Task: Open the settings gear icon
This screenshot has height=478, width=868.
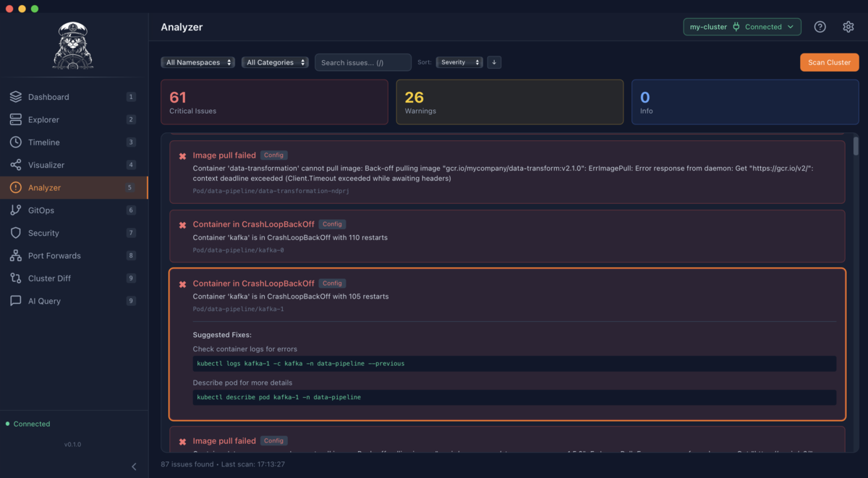Action: tap(848, 26)
